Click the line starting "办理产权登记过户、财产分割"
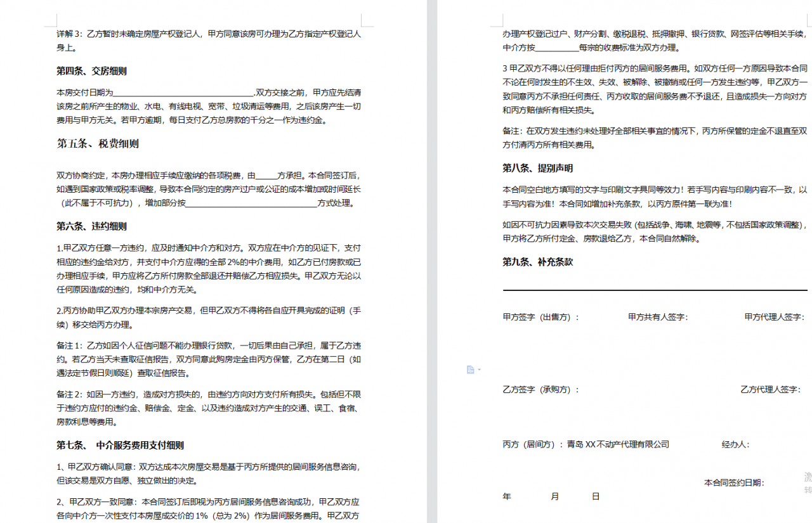 (x=655, y=34)
